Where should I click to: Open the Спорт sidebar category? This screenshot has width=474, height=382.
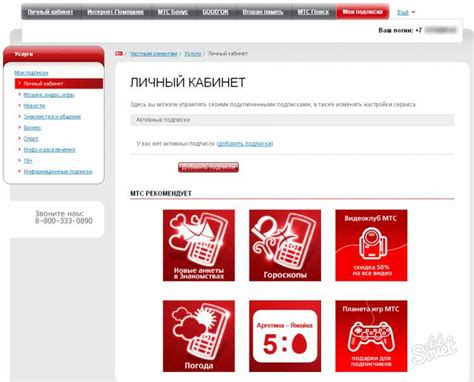pos(31,139)
